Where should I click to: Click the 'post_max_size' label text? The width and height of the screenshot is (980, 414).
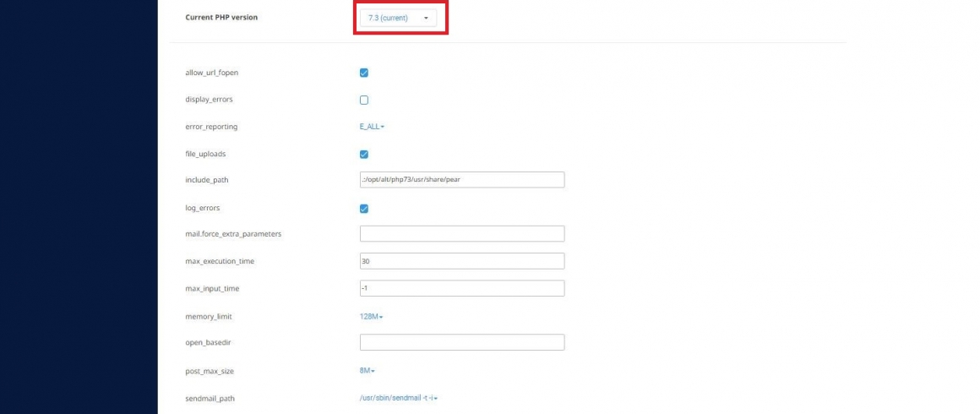pyautogui.click(x=210, y=372)
